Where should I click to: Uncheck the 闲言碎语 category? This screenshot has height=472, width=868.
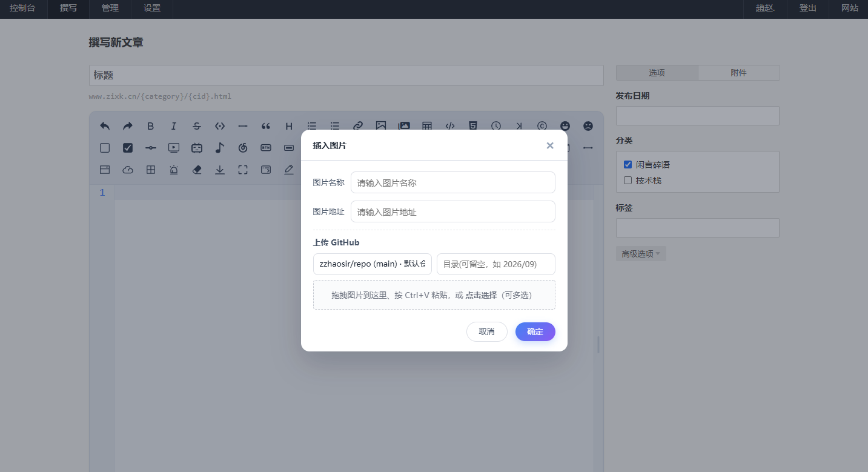click(628, 165)
